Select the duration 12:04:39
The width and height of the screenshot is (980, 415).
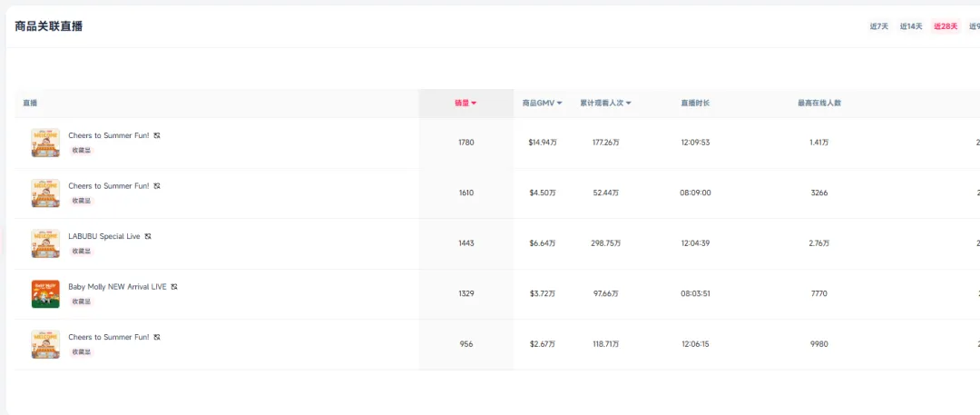click(696, 243)
